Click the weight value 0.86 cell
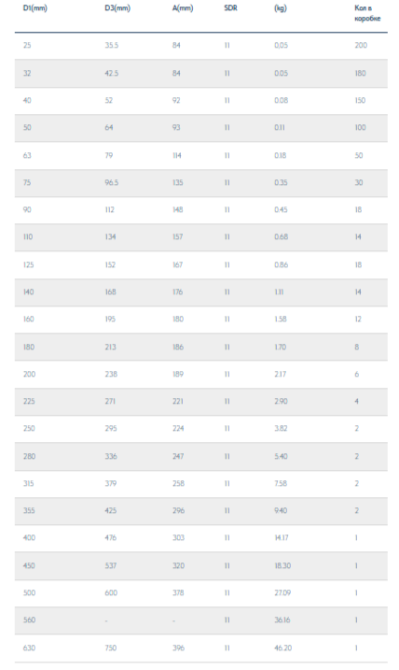Image resolution: width=399 pixels, height=670 pixels. [x=281, y=265]
